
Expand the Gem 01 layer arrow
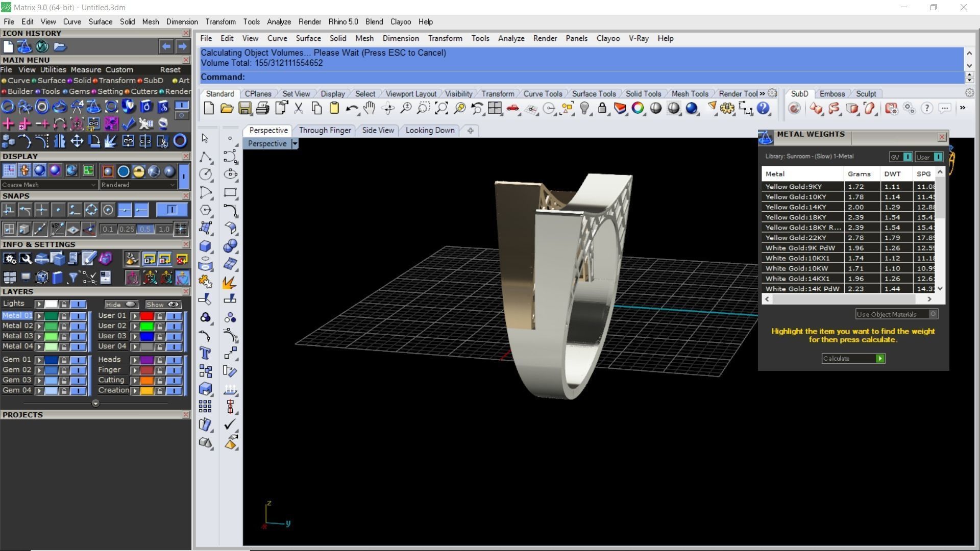pos(39,360)
